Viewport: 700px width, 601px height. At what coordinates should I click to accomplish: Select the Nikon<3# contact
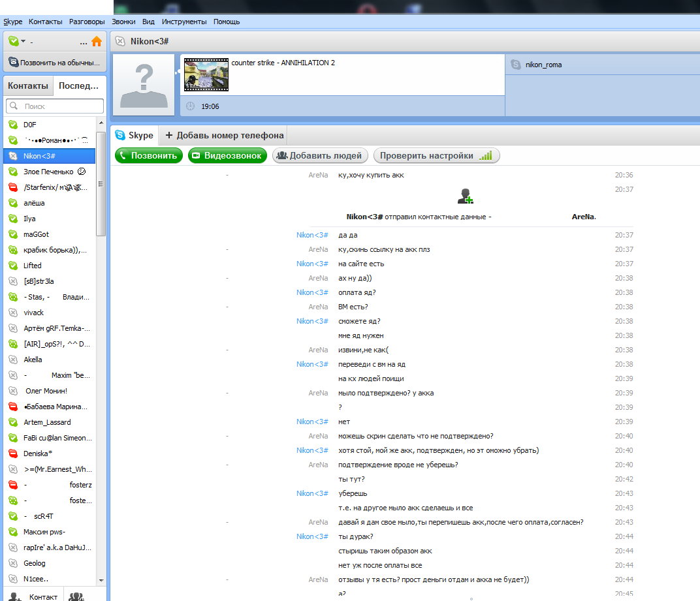pyautogui.click(x=49, y=156)
